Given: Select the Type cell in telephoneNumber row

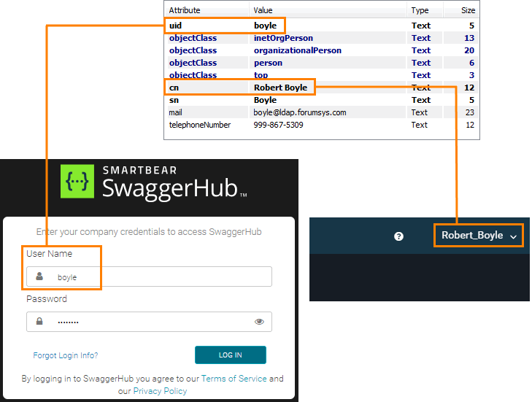Looking at the screenshot, I should coord(420,125).
